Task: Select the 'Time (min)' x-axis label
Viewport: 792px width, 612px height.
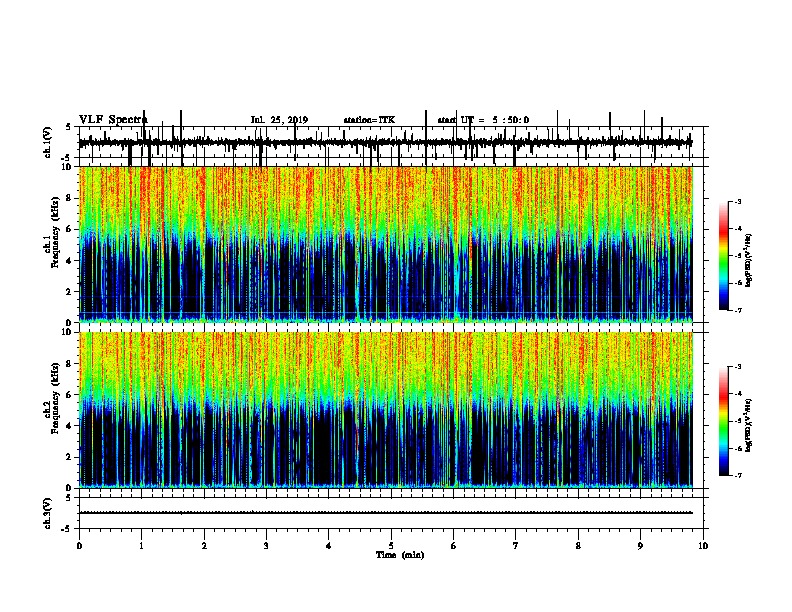Action: pos(400,555)
